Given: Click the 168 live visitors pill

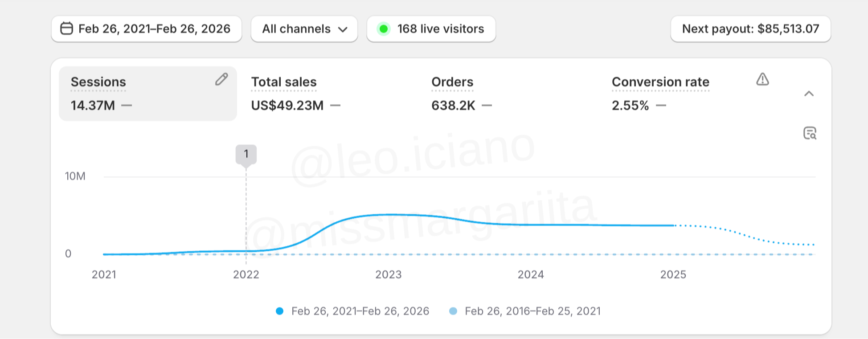Looking at the screenshot, I should pyautogui.click(x=430, y=29).
